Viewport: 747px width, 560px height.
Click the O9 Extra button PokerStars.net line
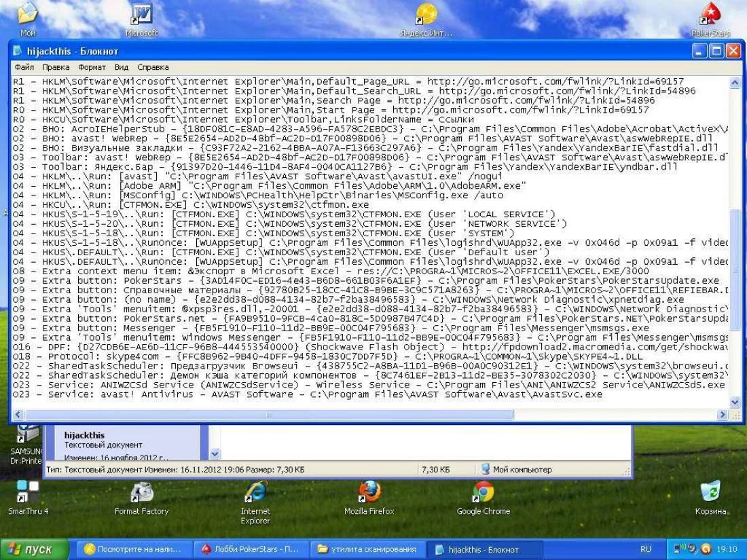[370, 318]
